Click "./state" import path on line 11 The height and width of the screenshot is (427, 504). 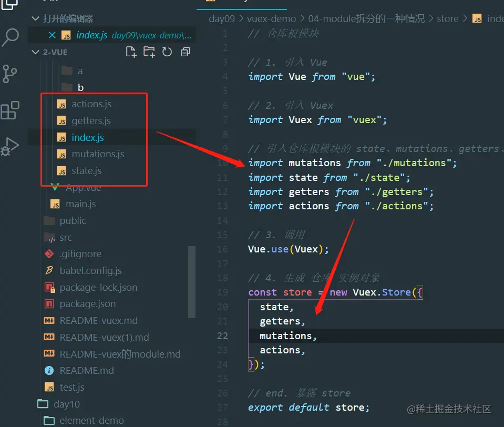click(378, 178)
